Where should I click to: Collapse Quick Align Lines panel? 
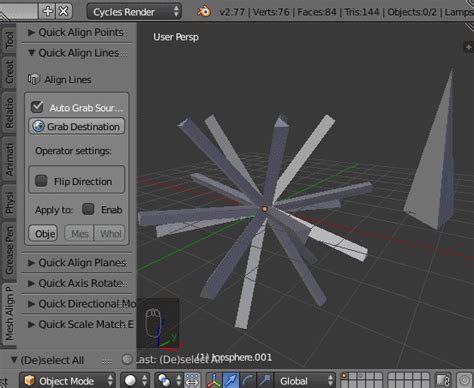(77, 53)
